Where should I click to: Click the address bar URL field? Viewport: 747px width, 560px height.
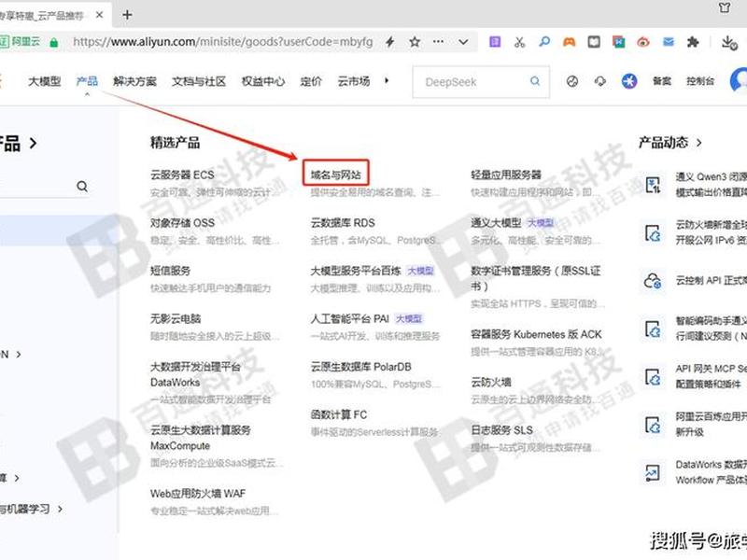(223, 42)
